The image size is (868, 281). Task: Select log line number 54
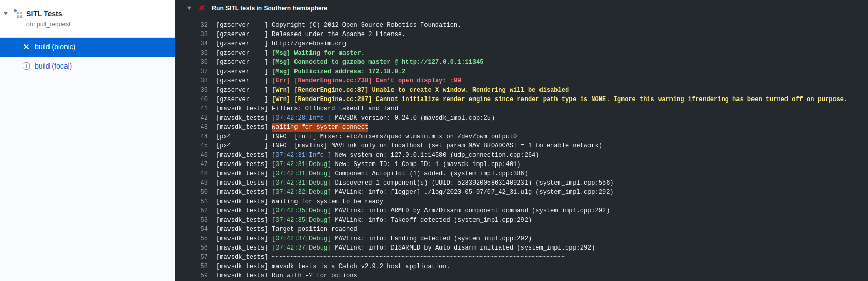(204, 229)
